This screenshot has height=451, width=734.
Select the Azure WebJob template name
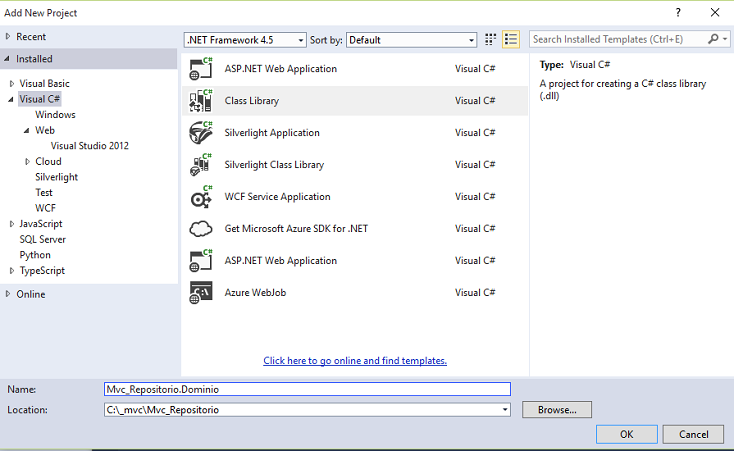(x=255, y=293)
